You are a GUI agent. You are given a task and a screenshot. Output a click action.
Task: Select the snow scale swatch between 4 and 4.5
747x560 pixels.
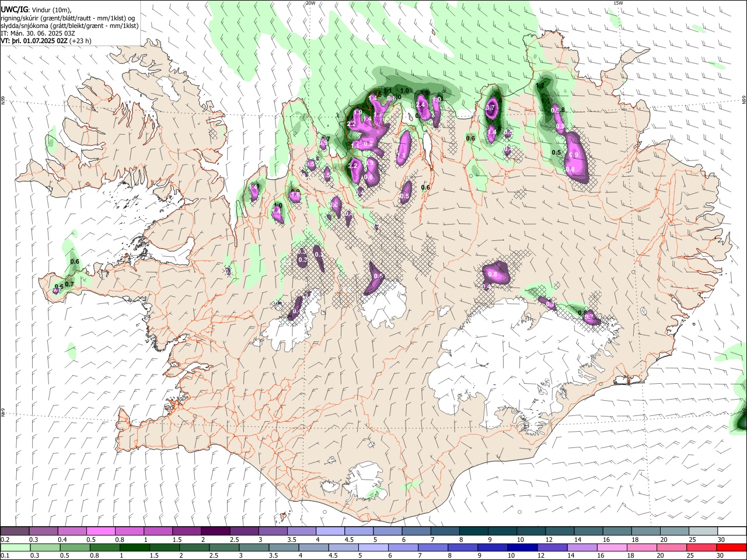click(330, 531)
